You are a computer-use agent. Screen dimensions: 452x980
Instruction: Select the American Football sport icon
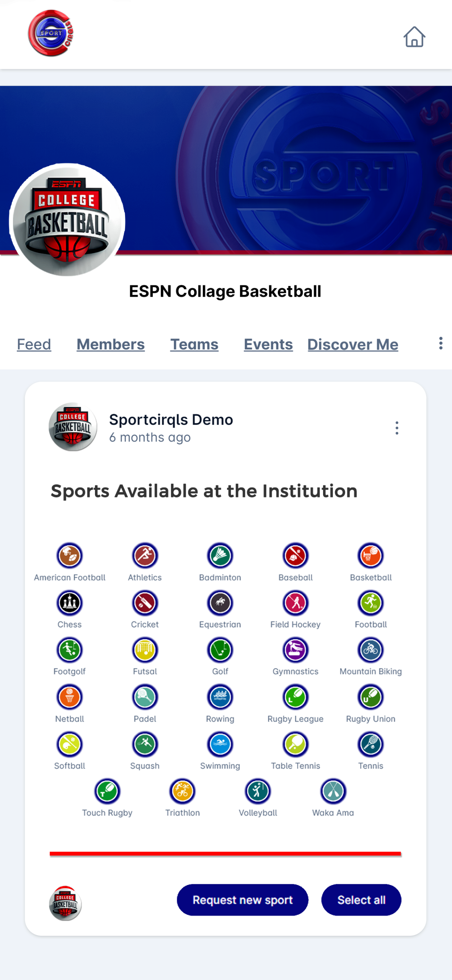(x=69, y=555)
